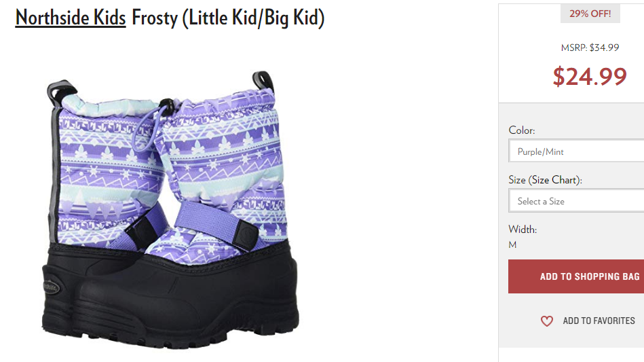644x362 pixels.
Task: Click the Color label
Action: coord(522,130)
